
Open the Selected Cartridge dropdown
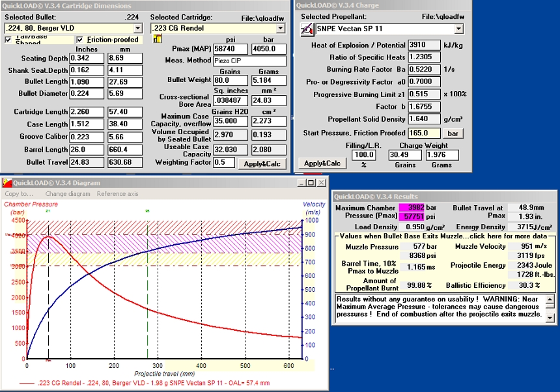pyautogui.click(x=281, y=28)
